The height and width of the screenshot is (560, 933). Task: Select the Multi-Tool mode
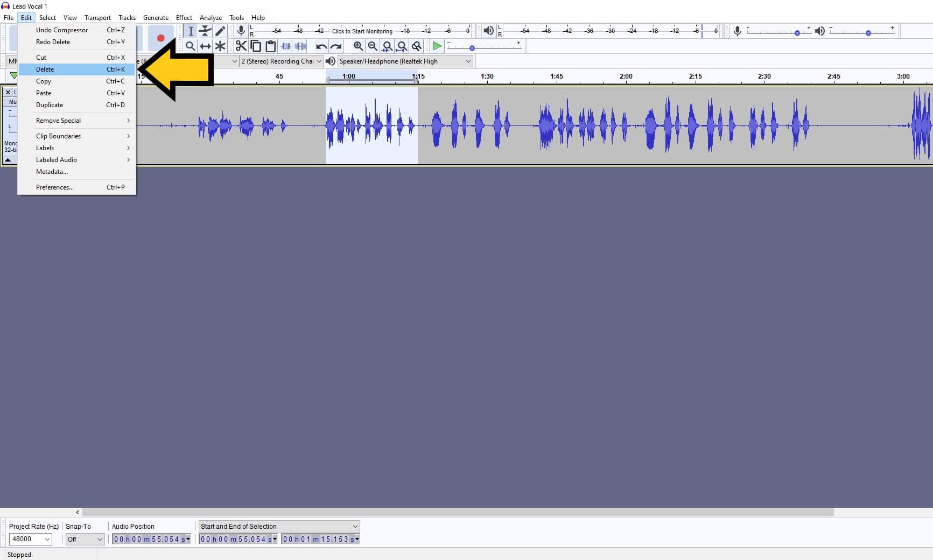pos(220,46)
